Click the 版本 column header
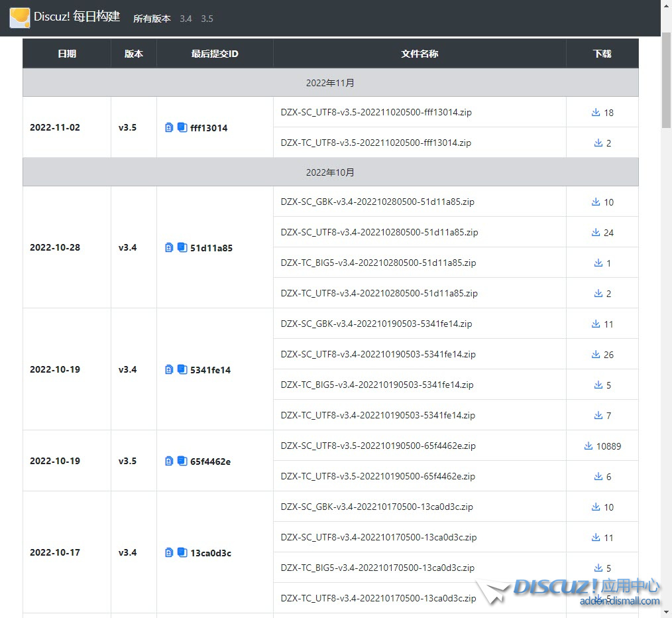672x618 pixels. point(134,54)
